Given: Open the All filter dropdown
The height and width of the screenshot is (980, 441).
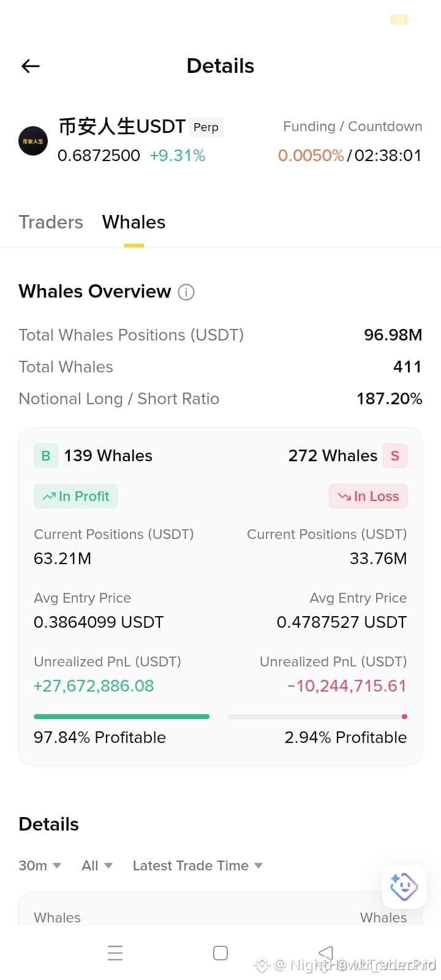Looking at the screenshot, I should [x=97, y=865].
